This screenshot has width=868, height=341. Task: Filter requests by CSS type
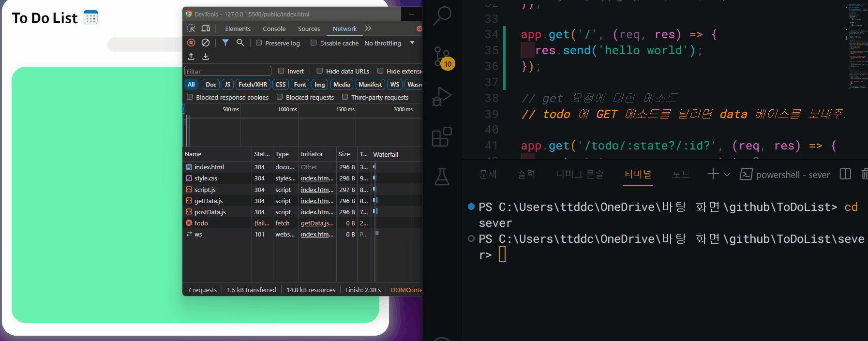point(281,85)
